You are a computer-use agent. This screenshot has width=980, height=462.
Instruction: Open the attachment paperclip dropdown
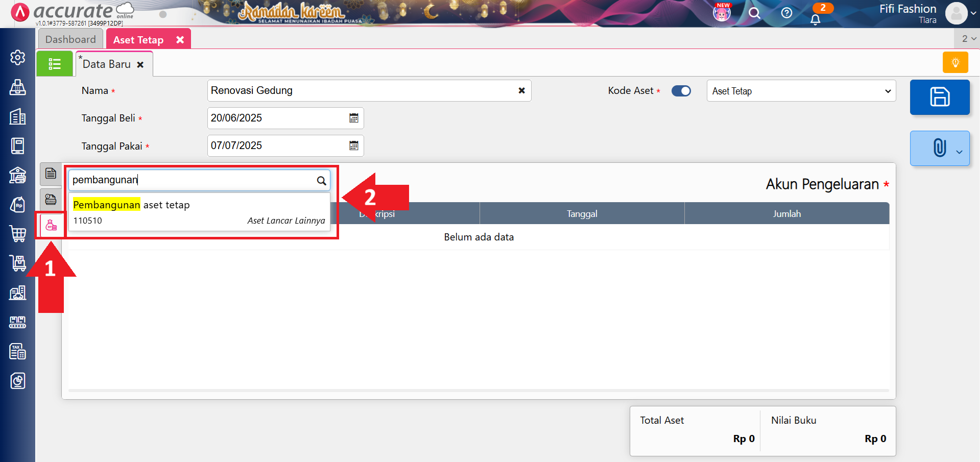pyautogui.click(x=939, y=148)
